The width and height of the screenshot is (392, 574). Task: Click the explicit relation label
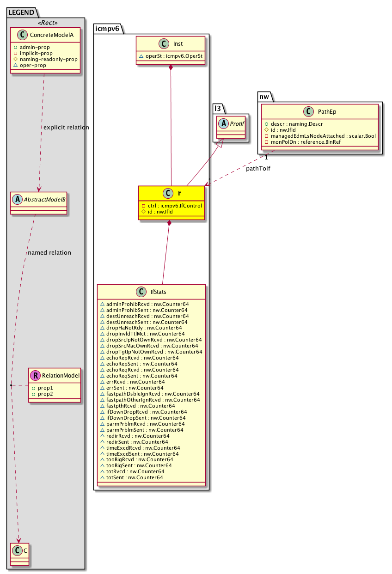(x=66, y=127)
